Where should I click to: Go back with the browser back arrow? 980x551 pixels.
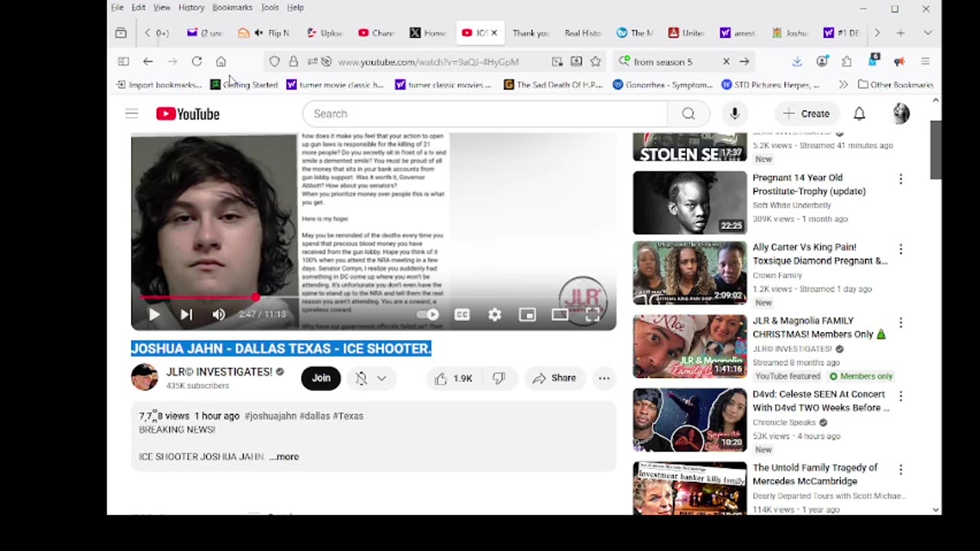148,61
